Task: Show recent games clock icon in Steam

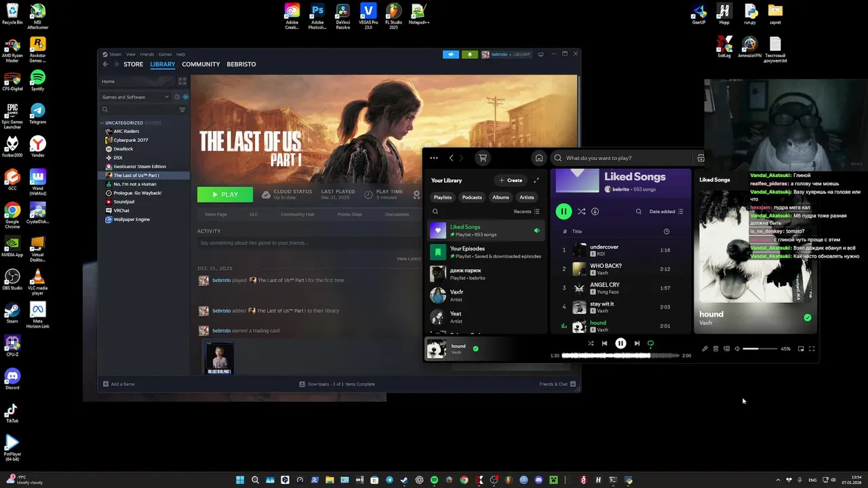Action: pos(177,97)
